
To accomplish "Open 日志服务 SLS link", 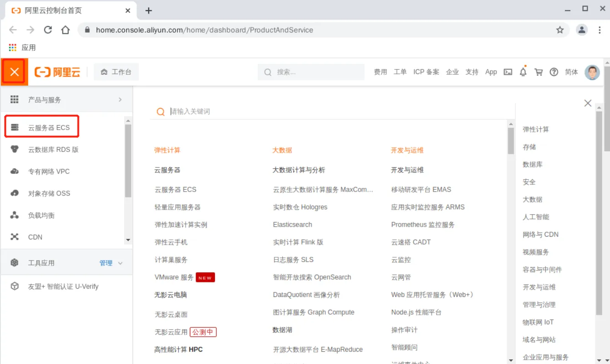I will click(293, 260).
